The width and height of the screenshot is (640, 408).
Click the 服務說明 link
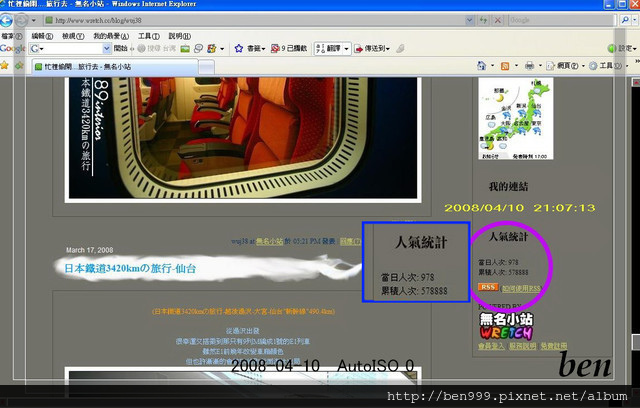click(522, 346)
